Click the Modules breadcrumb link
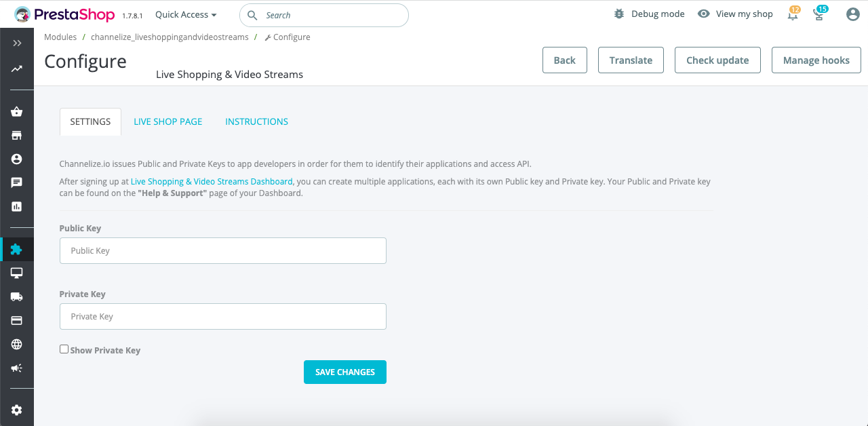 (x=60, y=37)
